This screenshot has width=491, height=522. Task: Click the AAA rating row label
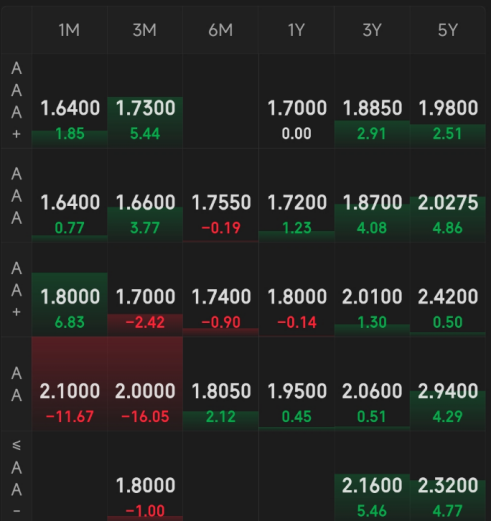pyautogui.click(x=16, y=196)
